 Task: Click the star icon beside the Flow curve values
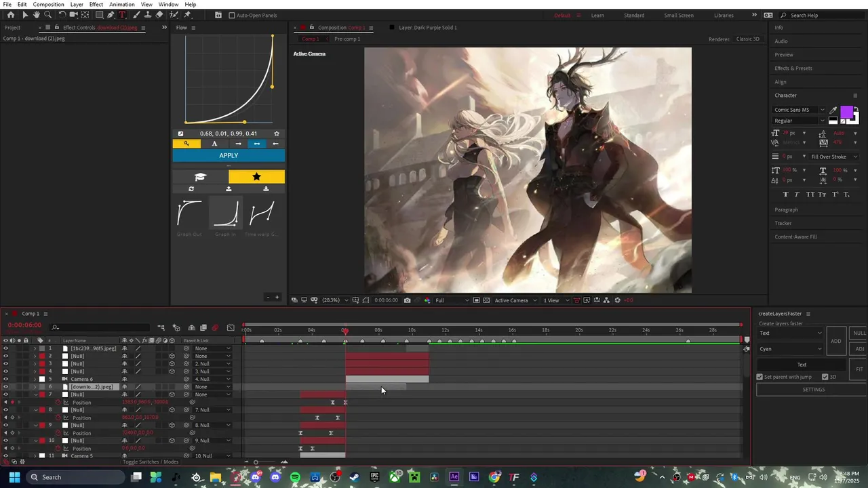[x=277, y=134]
